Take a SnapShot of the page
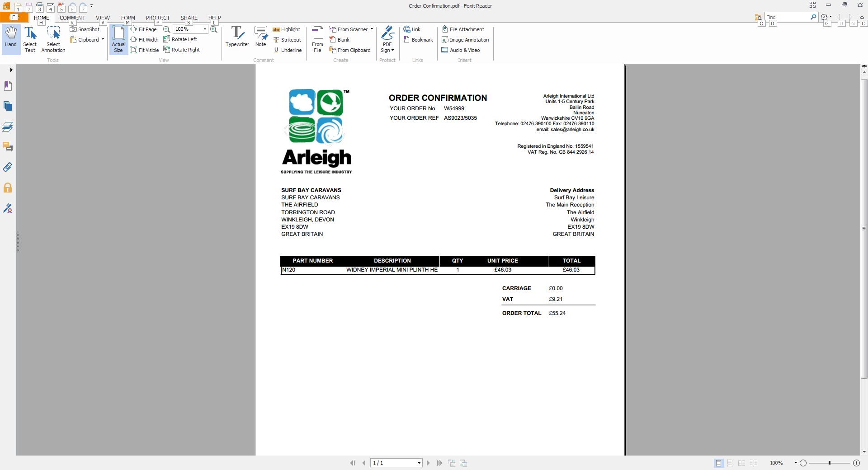Image resolution: width=868 pixels, height=470 pixels. click(x=85, y=29)
